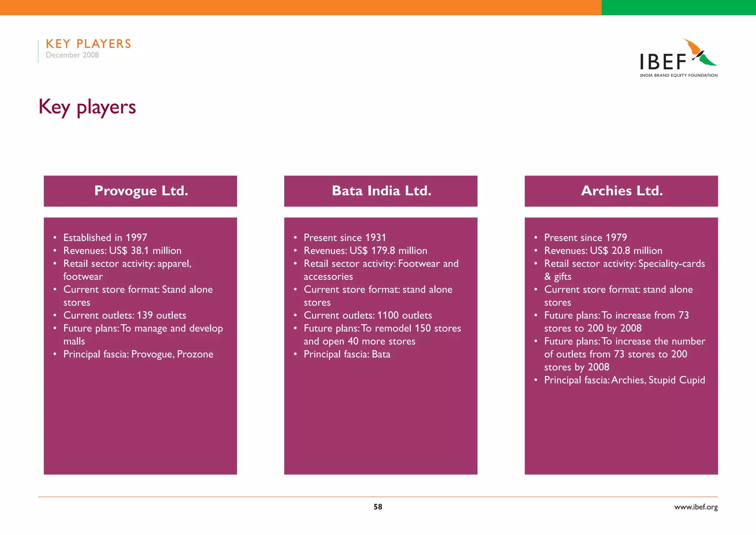Click the 'December 2008' date text
This screenshot has width=756, height=535.
72,55
